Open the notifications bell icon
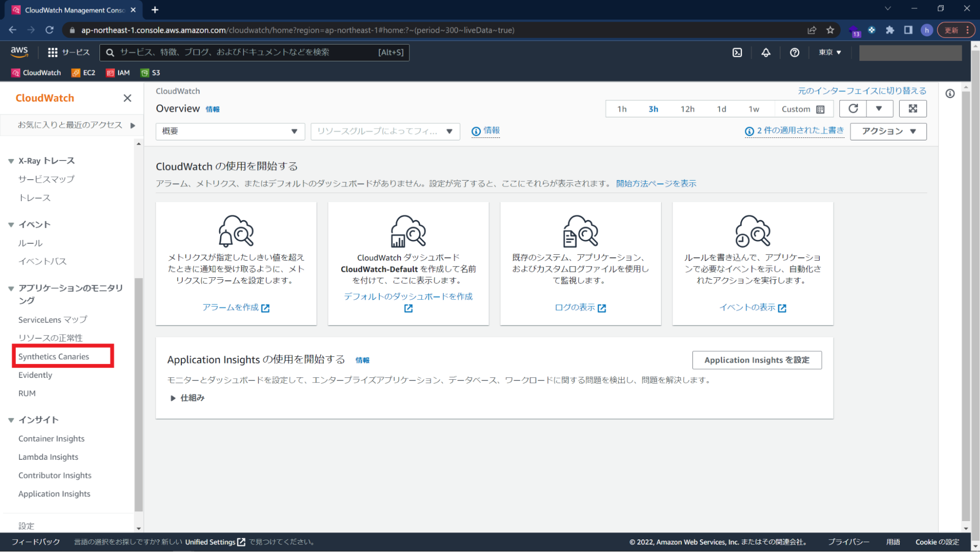 click(x=765, y=53)
